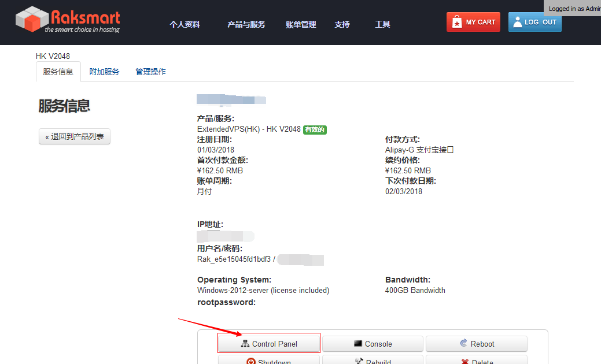
Task: Click the shopping bag icon in MY CART
Action: point(457,22)
